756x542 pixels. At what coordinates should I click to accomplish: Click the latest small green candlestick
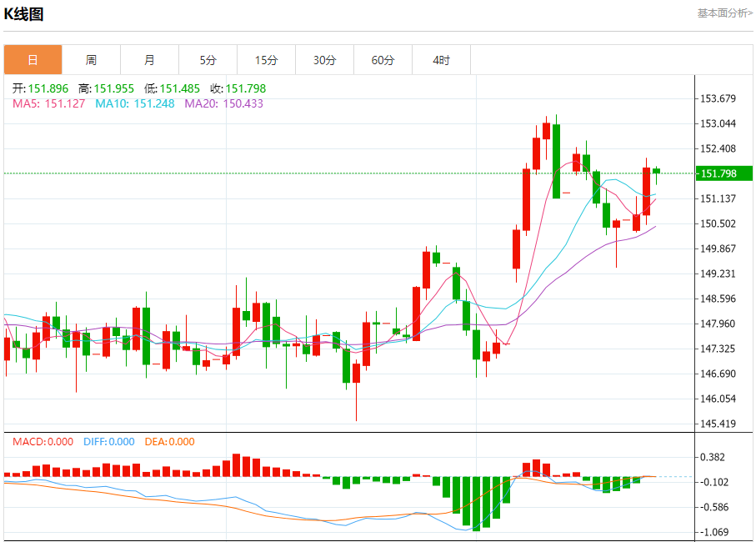(x=656, y=171)
